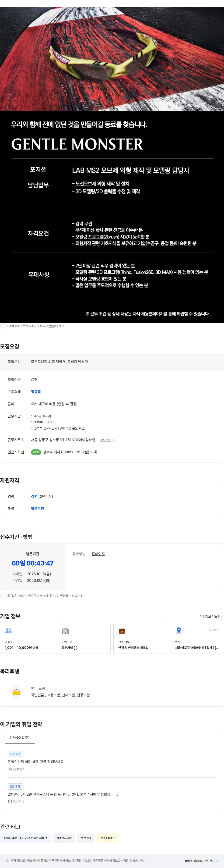Click 기업정보 더보기 link
Screen dimensions: 224x868
click(x=211, y=616)
